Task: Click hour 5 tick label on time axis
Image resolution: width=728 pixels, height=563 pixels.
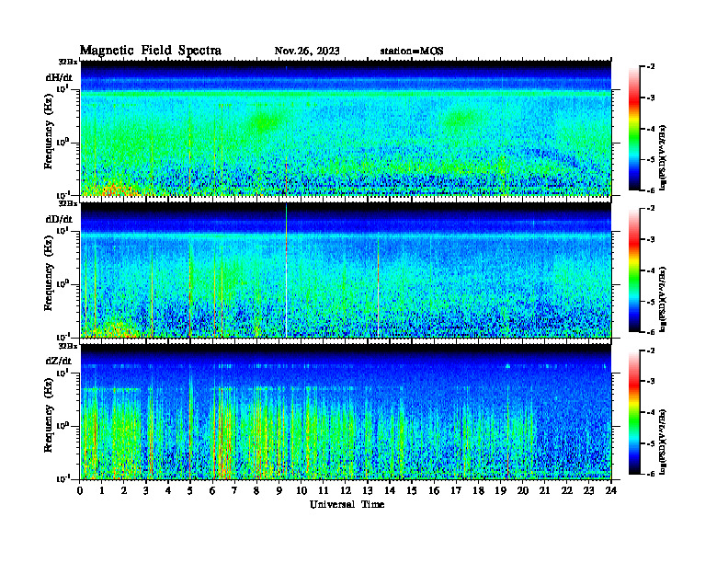Action: coord(190,491)
